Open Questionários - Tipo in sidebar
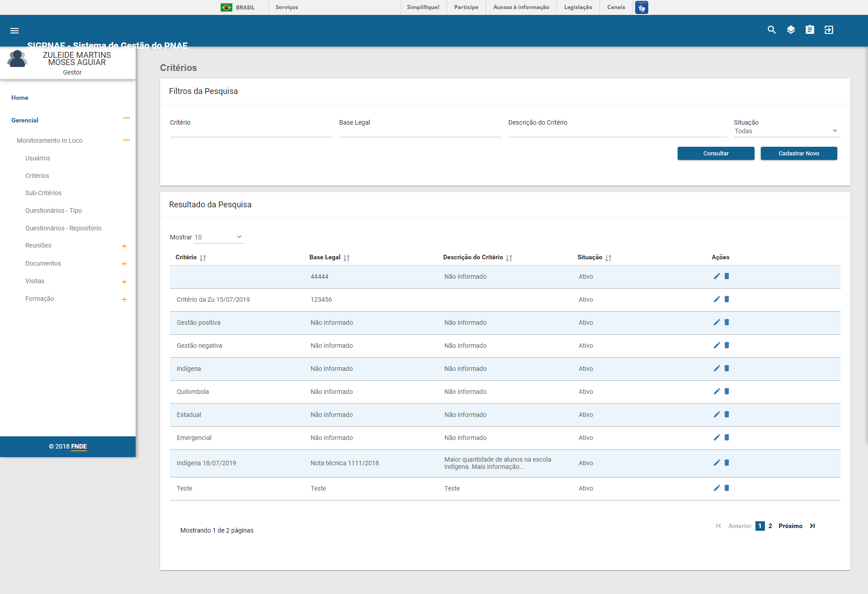The height and width of the screenshot is (594, 868). pos(53,210)
